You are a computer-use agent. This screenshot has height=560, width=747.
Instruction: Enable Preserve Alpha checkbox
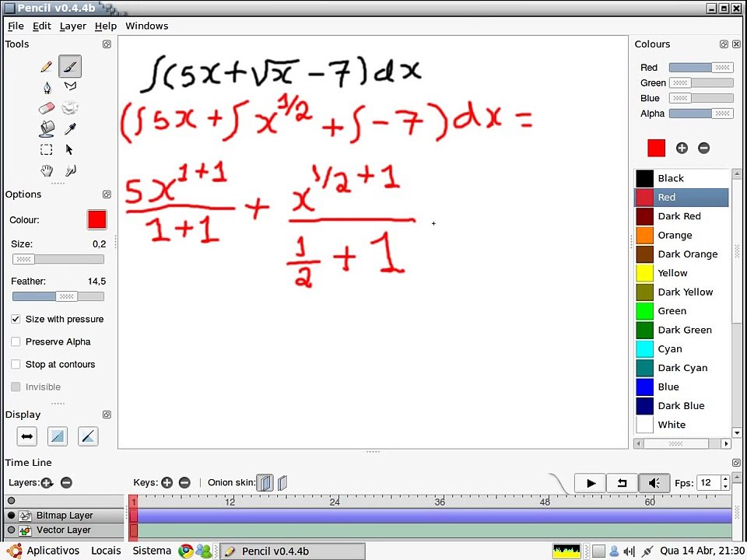pos(16,341)
